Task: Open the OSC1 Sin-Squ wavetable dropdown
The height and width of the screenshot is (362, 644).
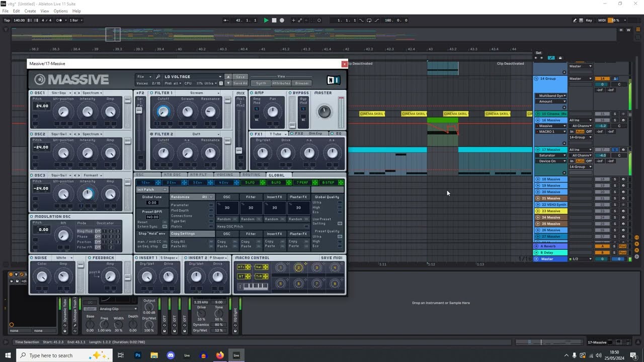Action: (61, 93)
